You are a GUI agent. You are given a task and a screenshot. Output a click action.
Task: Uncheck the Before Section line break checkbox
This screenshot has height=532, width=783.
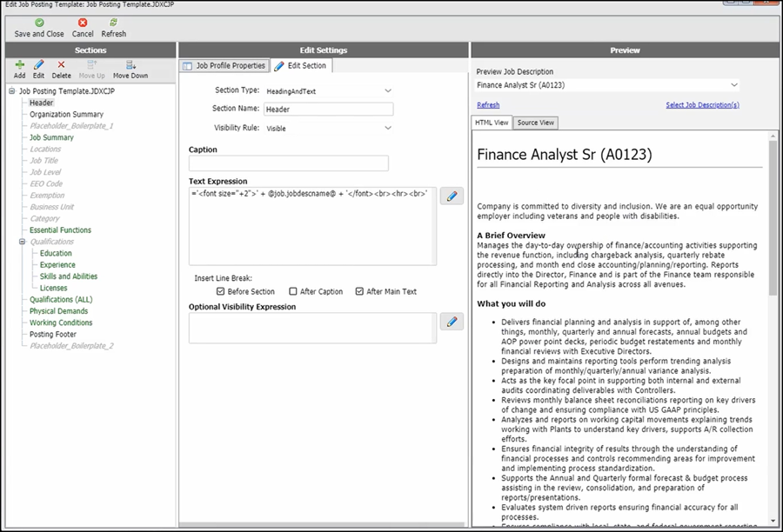click(x=220, y=291)
